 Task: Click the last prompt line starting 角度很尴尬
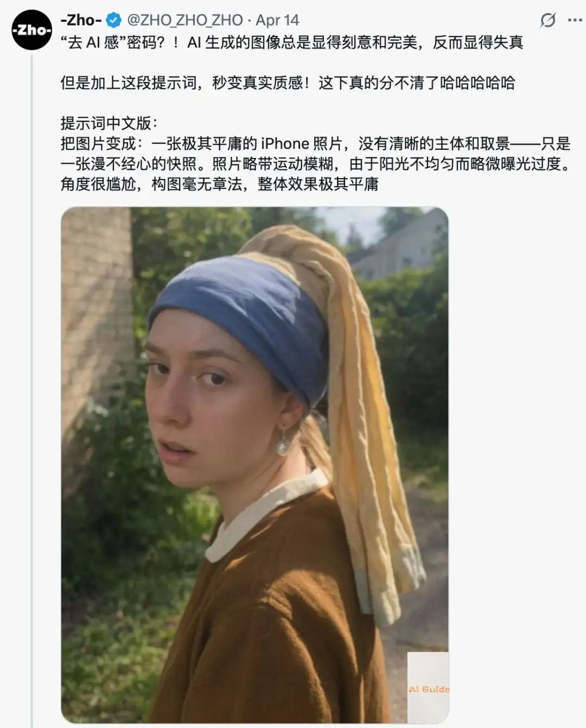point(219,184)
